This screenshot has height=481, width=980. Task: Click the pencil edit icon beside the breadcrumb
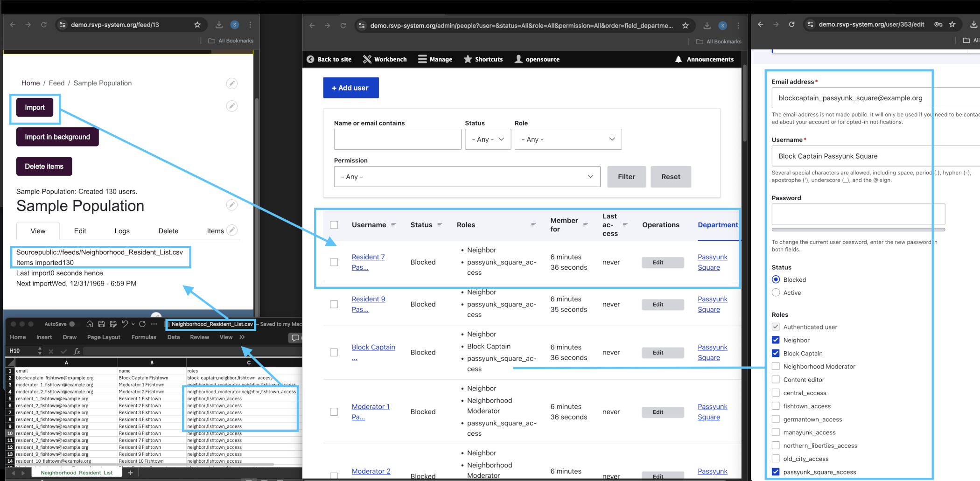point(231,83)
